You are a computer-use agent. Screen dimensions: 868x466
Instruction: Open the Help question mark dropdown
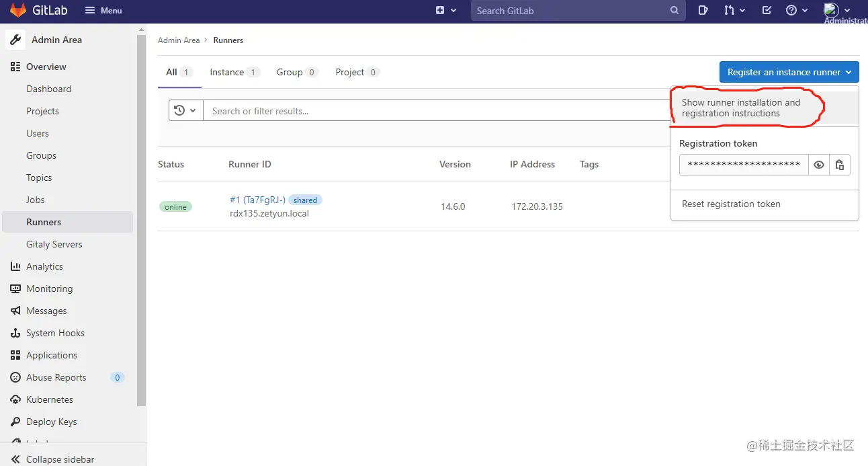click(x=796, y=10)
